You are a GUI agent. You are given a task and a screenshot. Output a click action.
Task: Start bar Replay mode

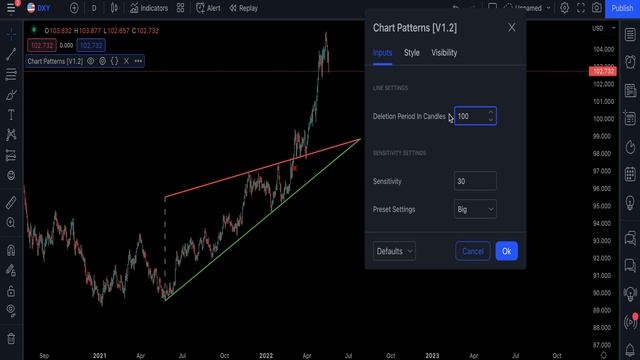click(x=244, y=8)
